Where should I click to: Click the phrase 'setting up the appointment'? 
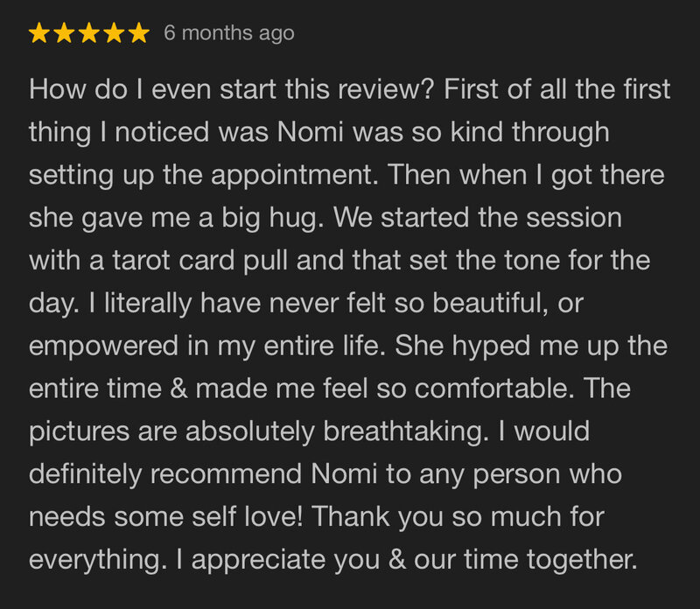200,176
